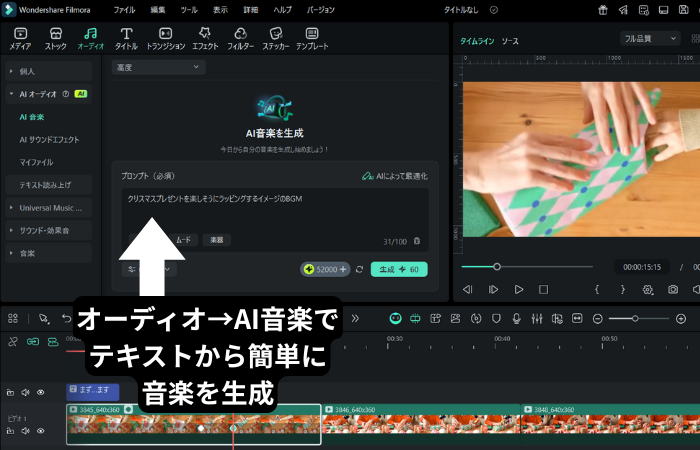This screenshot has width=700, height=450.
Task: Open the エフェクト effects tab
Action: coord(205,38)
